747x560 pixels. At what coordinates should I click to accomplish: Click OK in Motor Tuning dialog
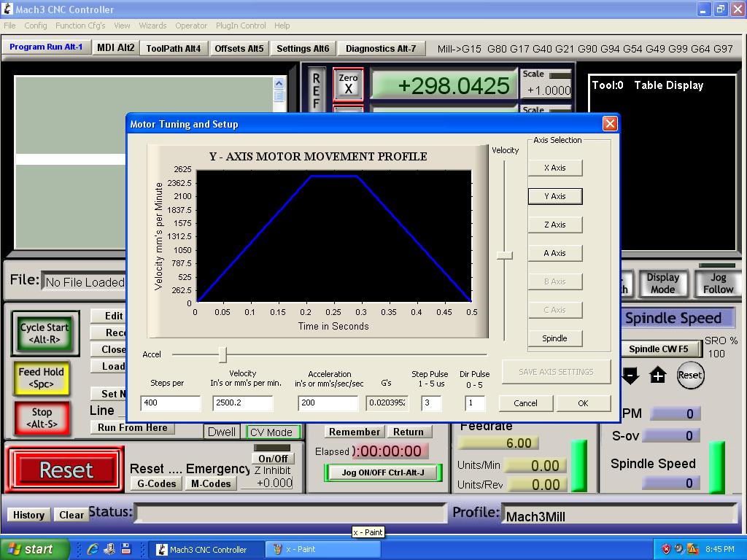coord(583,403)
